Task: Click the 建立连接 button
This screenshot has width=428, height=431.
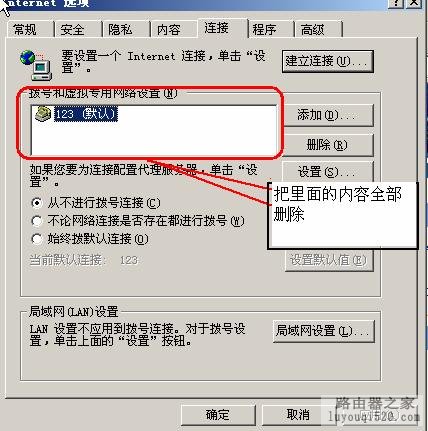Action: point(327,61)
